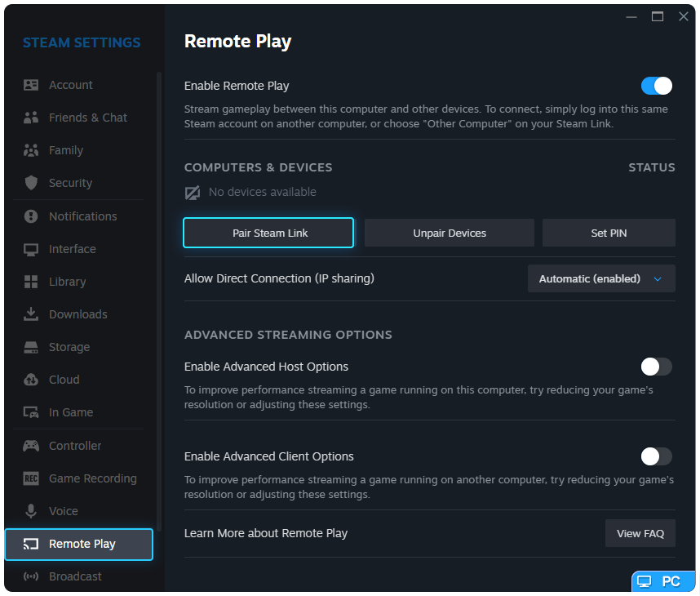The height and width of the screenshot is (596, 700).
Task: Go to Controller settings
Action: (x=79, y=446)
